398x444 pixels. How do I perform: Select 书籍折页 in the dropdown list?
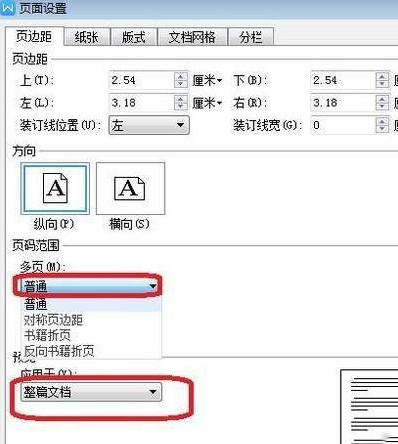click(91, 335)
